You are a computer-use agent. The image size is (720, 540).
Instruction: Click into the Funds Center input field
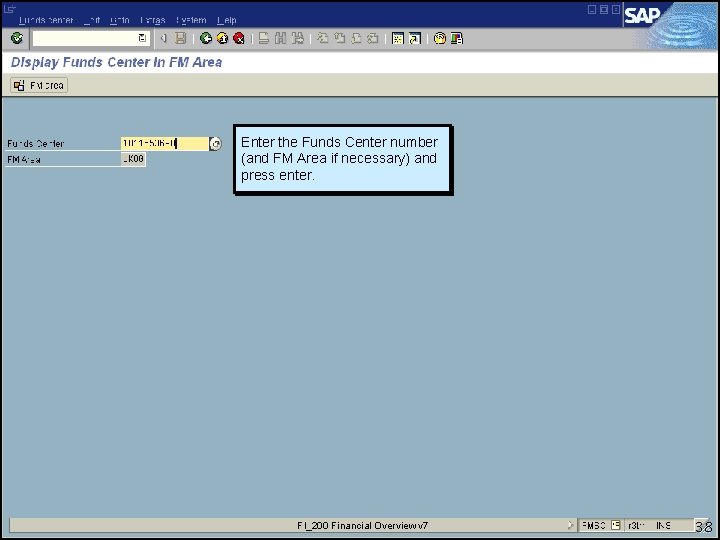pyautogui.click(x=164, y=144)
